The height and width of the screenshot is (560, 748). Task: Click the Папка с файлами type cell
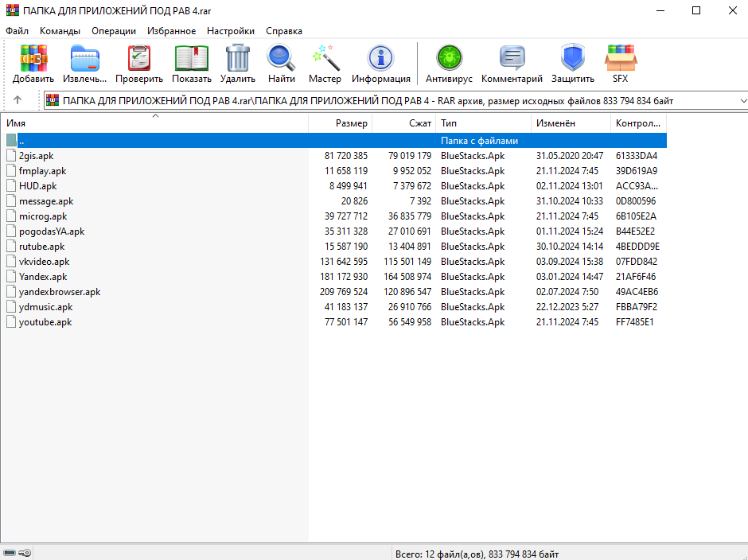pos(479,141)
